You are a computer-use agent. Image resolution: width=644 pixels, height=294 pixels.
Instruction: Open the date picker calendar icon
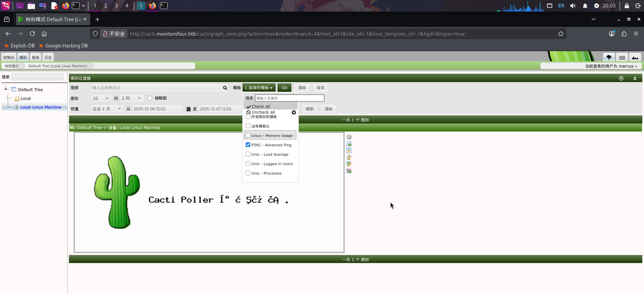pos(188,109)
